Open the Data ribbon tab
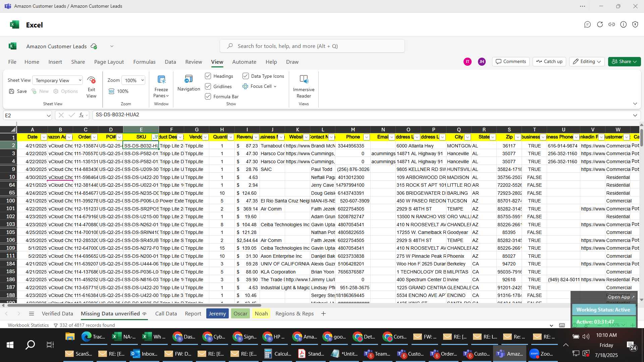Viewport: 644px width, 362px height. (170, 62)
